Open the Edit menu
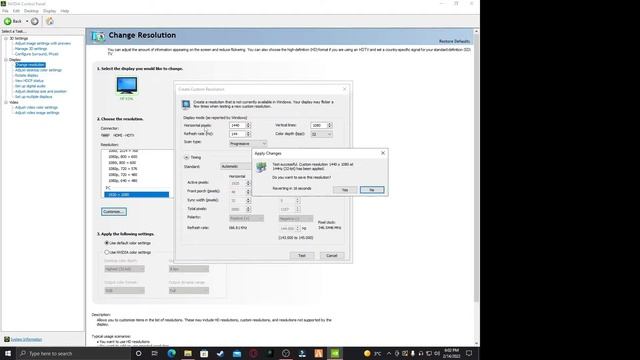640x360 pixels. [x=16, y=11]
